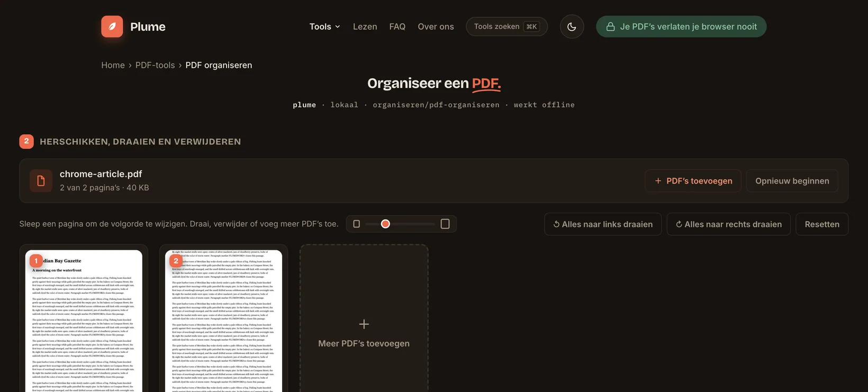
Task: Go to the FAQ page
Action: coord(397,26)
